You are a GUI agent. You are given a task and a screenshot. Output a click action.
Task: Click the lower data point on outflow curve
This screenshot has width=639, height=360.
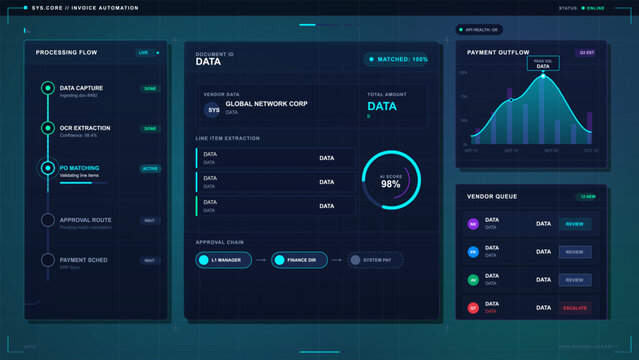coord(511,99)
